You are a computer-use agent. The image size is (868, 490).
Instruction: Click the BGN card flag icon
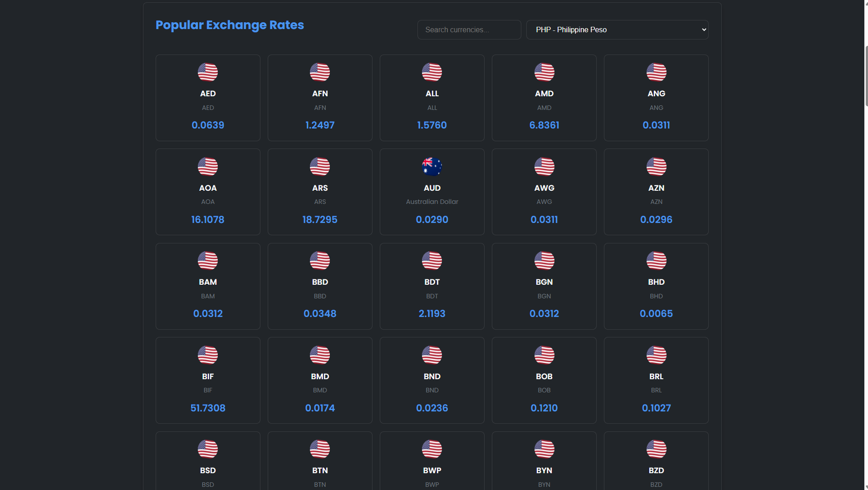click(x=544, y=261)
